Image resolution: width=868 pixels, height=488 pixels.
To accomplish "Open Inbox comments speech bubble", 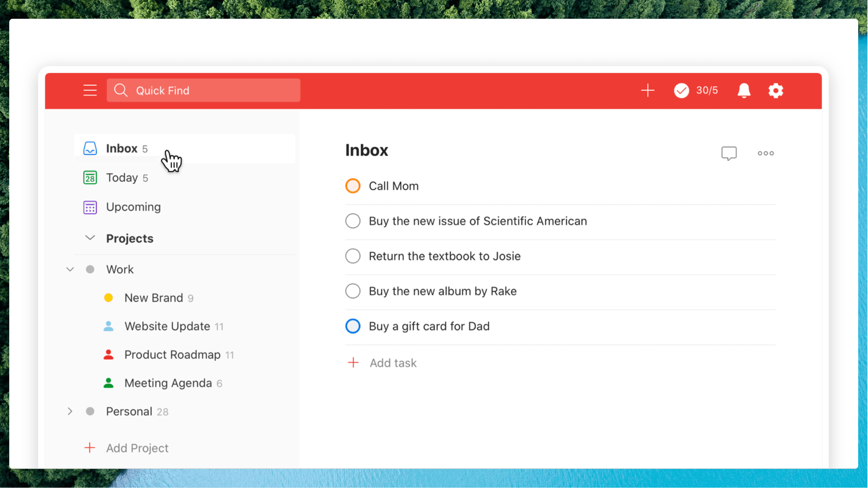I will tap(729, 153).
